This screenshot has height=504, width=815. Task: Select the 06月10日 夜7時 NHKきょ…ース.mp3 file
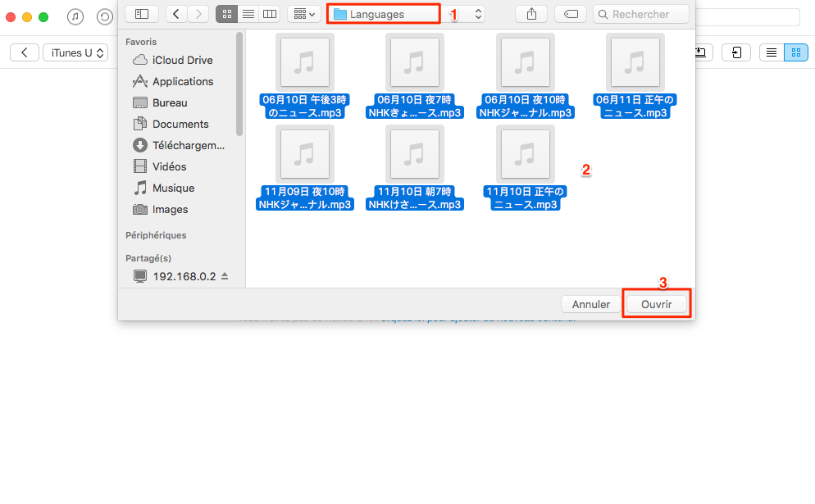point(415,76)
